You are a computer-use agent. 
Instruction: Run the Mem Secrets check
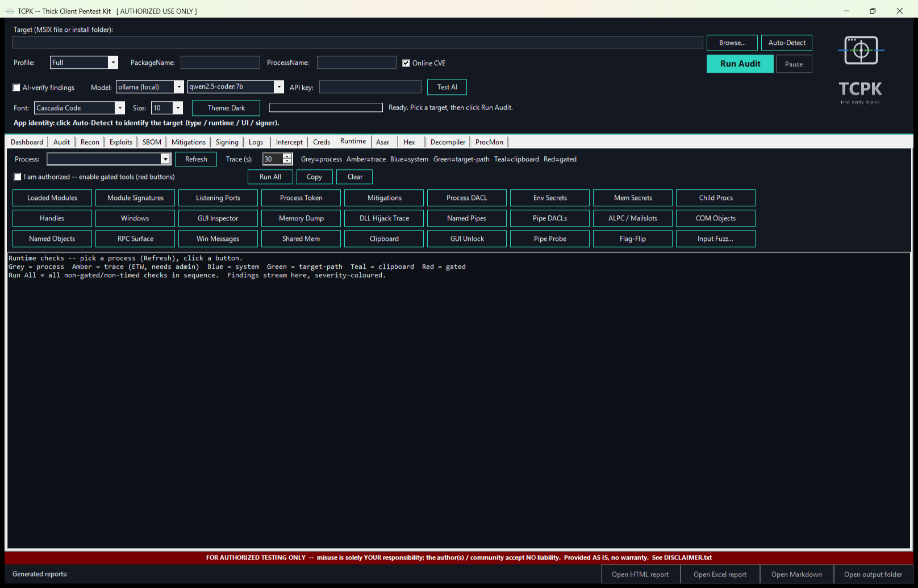coord(633,198)
